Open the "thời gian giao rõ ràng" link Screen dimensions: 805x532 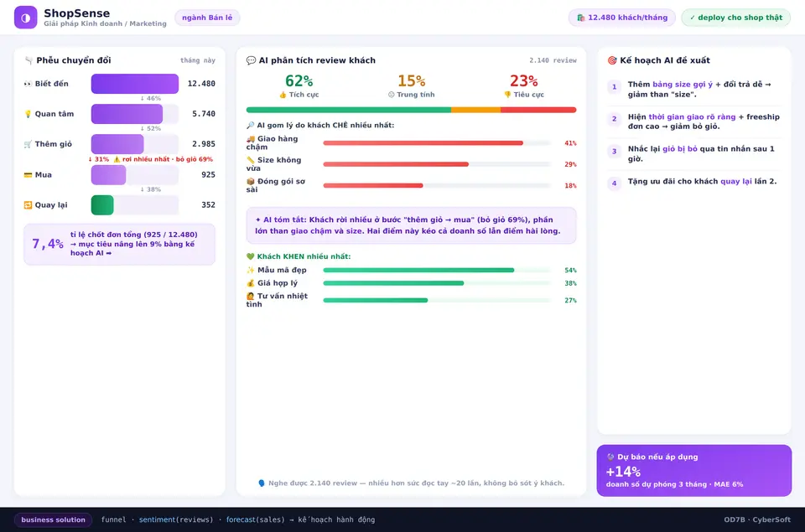(x=692, y=117)
